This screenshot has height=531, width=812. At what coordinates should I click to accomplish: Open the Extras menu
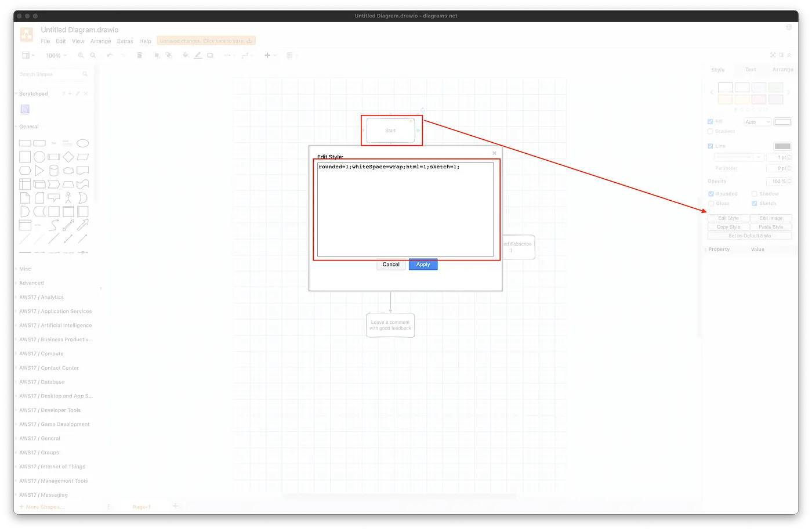tap(125, 41)
